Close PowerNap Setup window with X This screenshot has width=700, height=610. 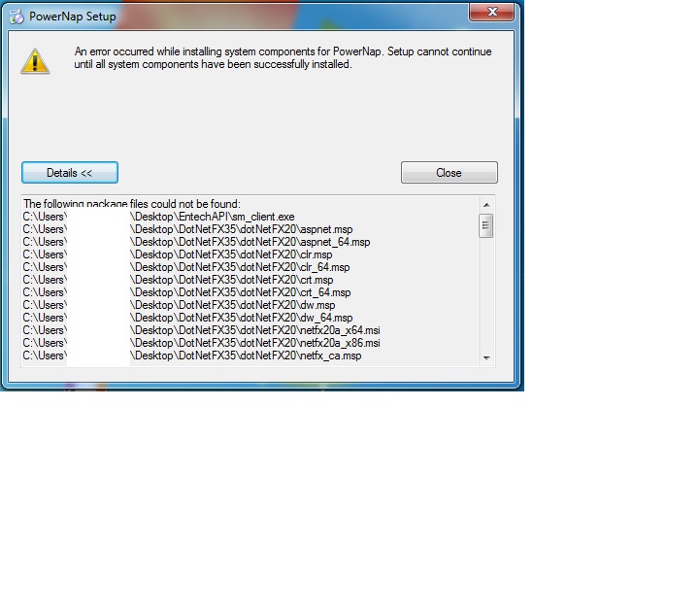pos(491,12)
